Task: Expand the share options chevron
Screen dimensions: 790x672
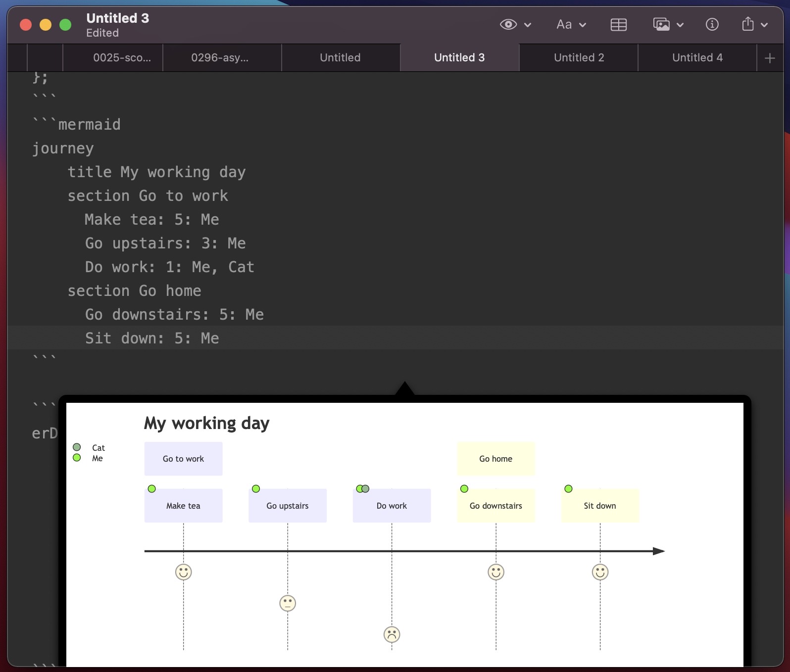Action: coord(764,25)
